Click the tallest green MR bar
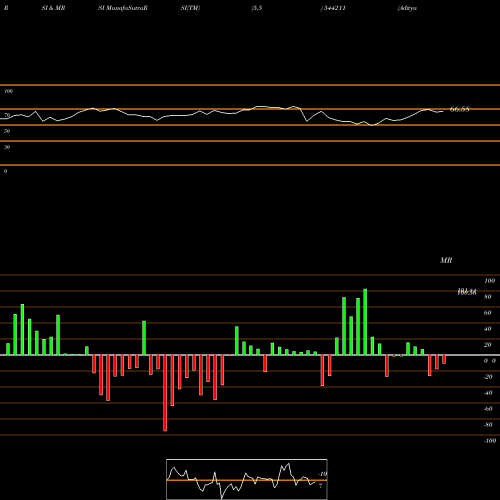Viewport: 500px width, 500px height. [x=365, y=322]
